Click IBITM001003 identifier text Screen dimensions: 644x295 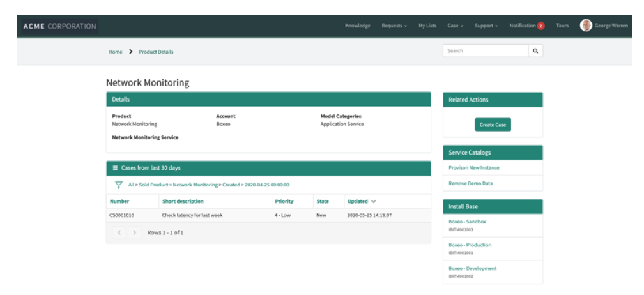click(461, 229)
